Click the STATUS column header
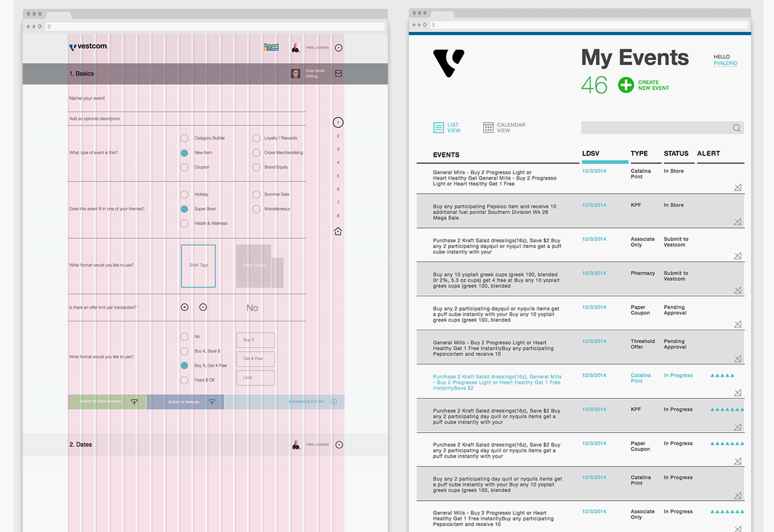 (676, 153)
